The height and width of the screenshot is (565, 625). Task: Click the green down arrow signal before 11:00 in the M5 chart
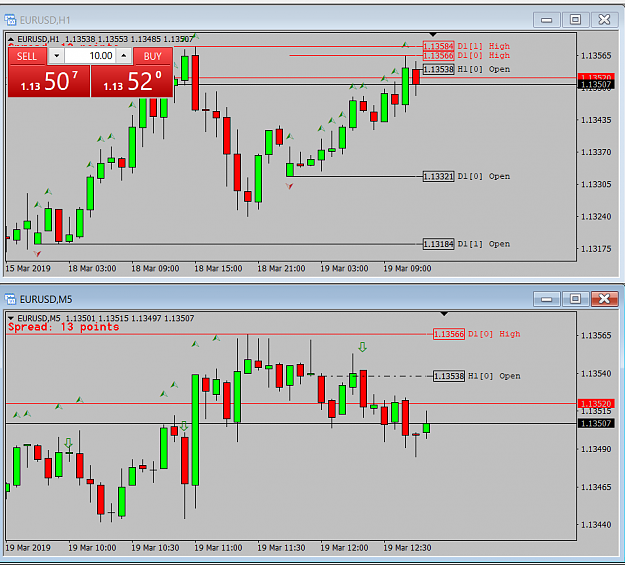point(184,426)
